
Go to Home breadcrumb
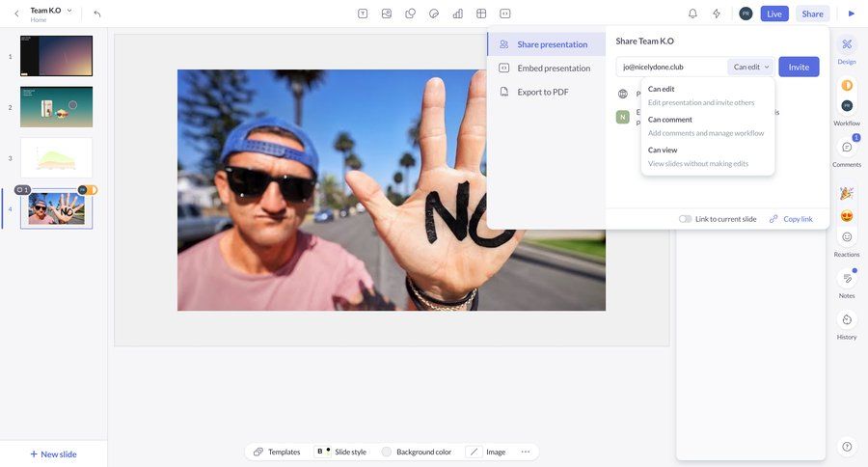click(x=39, y=20)
